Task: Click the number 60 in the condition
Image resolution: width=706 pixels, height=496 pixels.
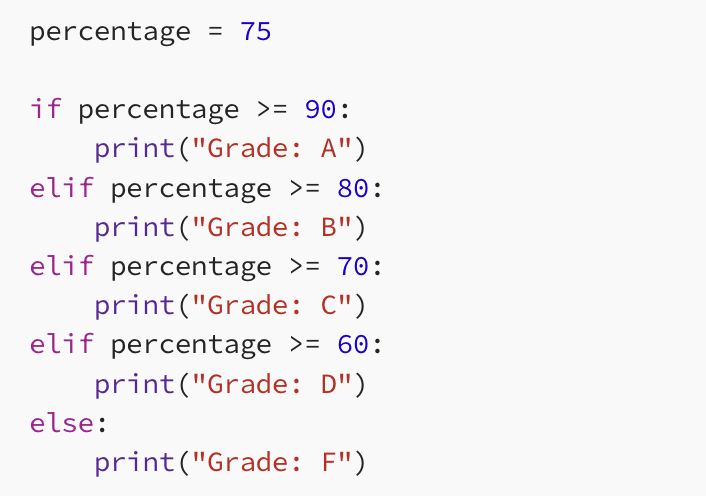Action: tap(352, 345)
